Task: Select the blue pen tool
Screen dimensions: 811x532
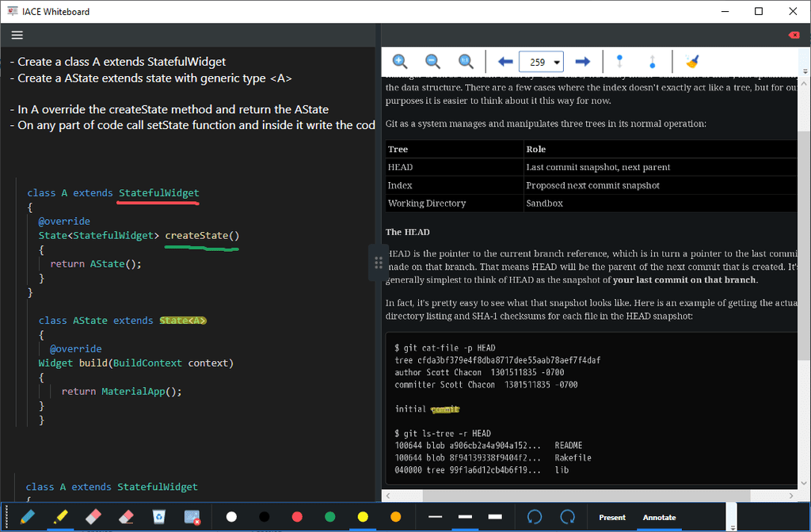Action: 28,516
